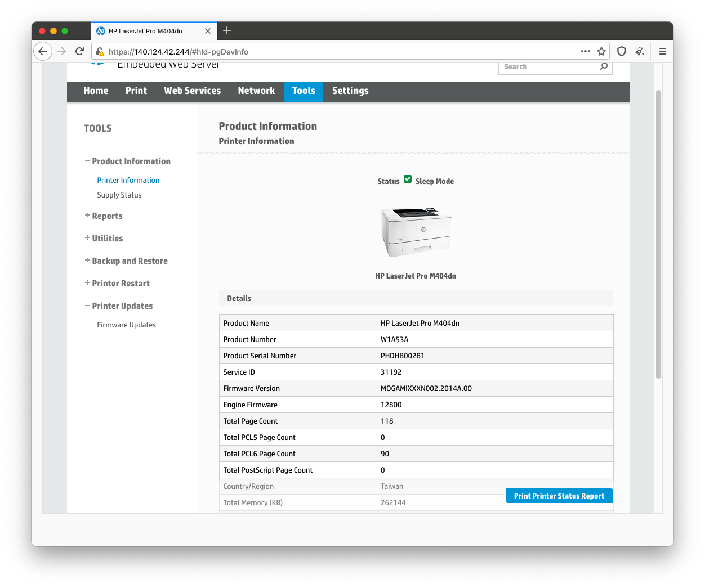Go to the Home tab

point(96,91)
